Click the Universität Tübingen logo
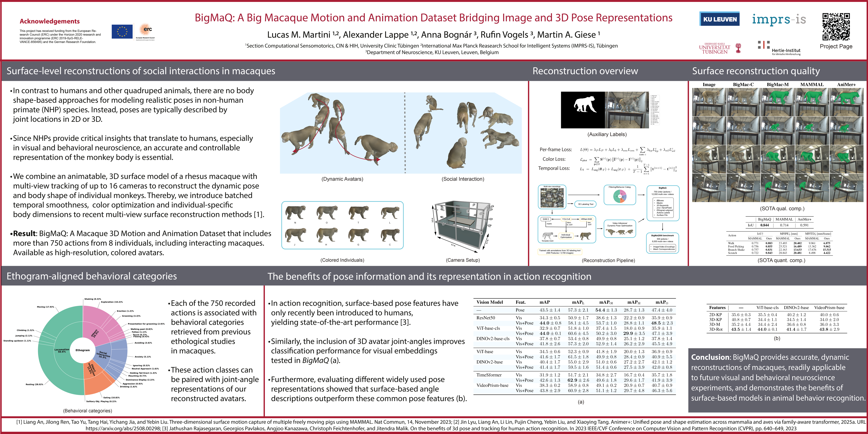The height and width of the screenshot is (434, 868). 720,48
